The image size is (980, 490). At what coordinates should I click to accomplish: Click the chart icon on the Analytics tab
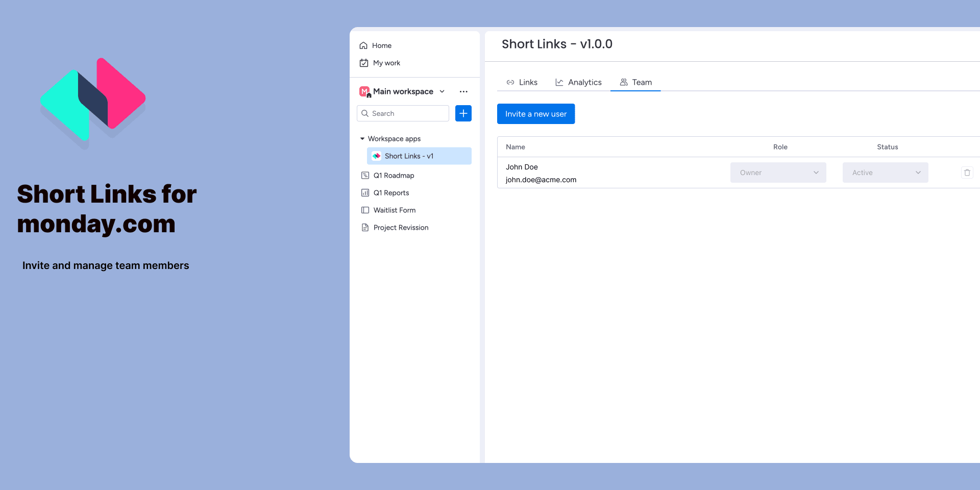559,82
